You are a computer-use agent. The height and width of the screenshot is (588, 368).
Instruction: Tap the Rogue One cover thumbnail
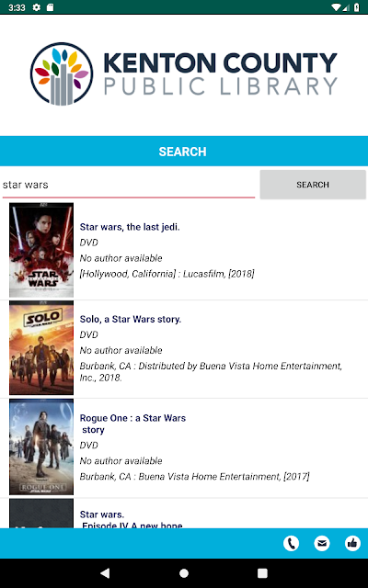pos(41,447)
